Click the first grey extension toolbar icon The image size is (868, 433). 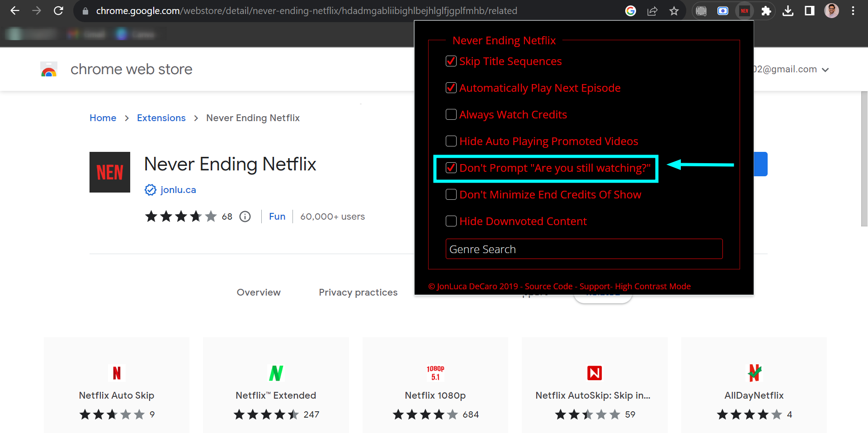701,11
